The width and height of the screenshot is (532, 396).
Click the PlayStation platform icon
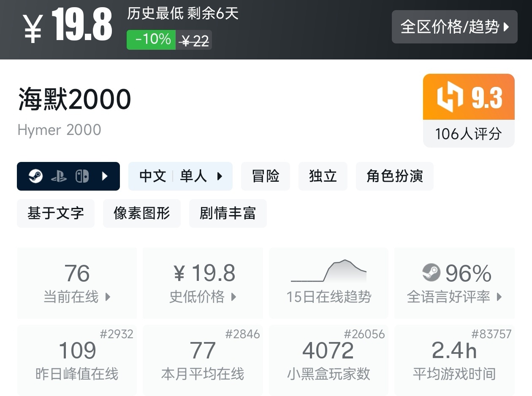pyautogui.click(x=59, y=176)
